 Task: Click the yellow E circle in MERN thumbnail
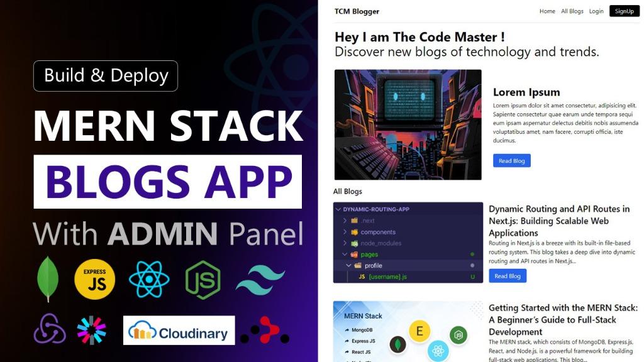tap(419, 329)
